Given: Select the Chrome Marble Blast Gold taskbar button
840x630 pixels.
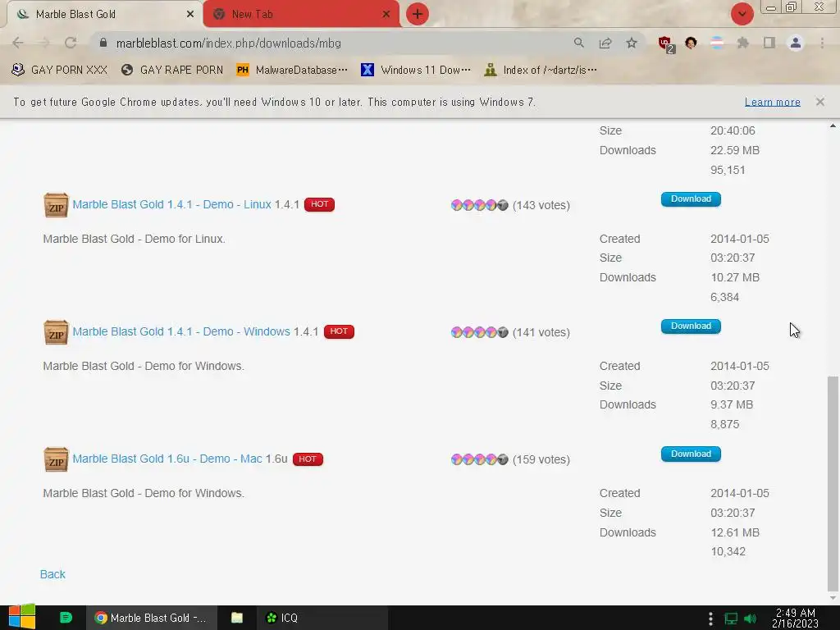Looking at the screenshot, I should tap(152, 618).
